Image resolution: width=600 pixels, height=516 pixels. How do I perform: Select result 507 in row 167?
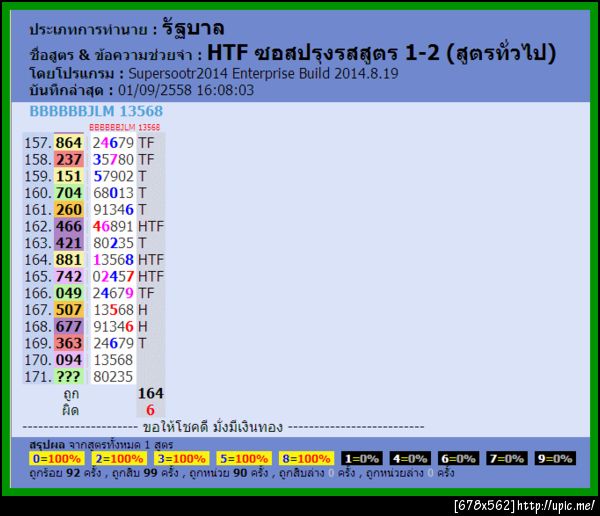(69, 310)
